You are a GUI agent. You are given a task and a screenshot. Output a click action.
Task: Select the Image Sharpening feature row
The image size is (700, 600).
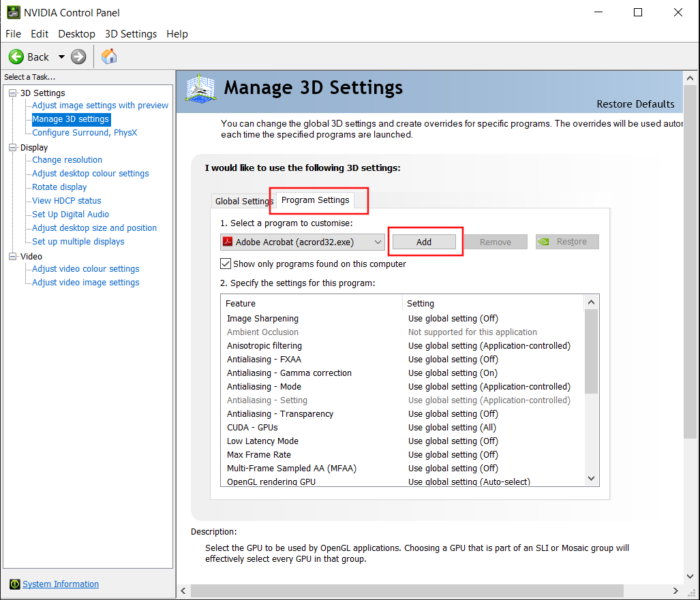click(x=402, y=319)
